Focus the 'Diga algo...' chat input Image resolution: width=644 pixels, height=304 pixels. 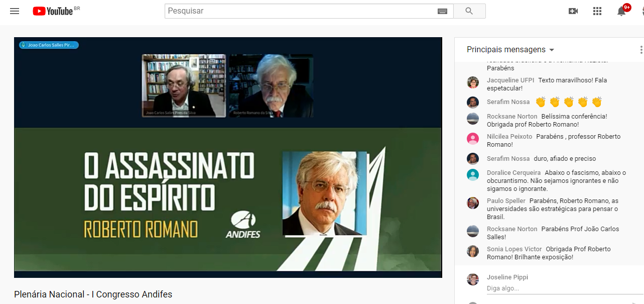tap(565, 288)
